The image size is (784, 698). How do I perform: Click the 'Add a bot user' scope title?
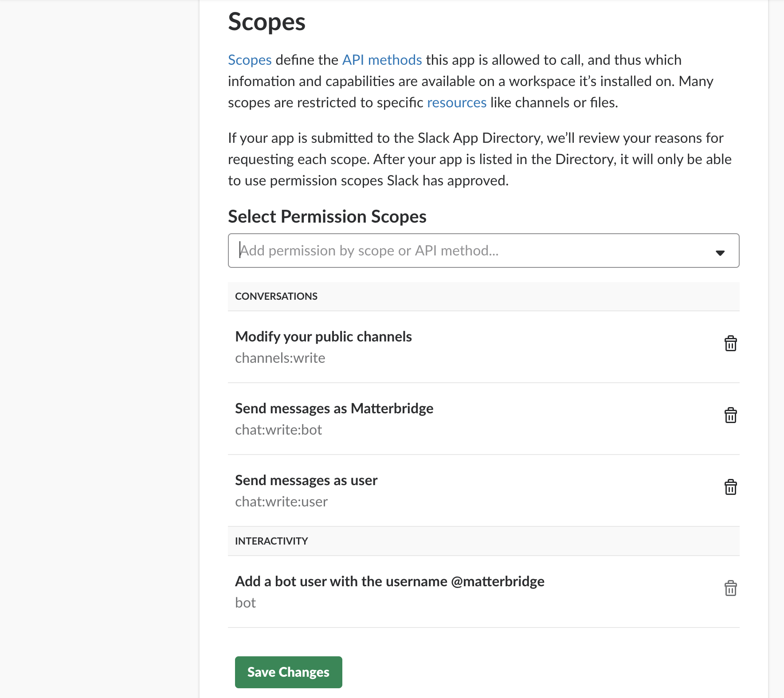pos(389,581)
